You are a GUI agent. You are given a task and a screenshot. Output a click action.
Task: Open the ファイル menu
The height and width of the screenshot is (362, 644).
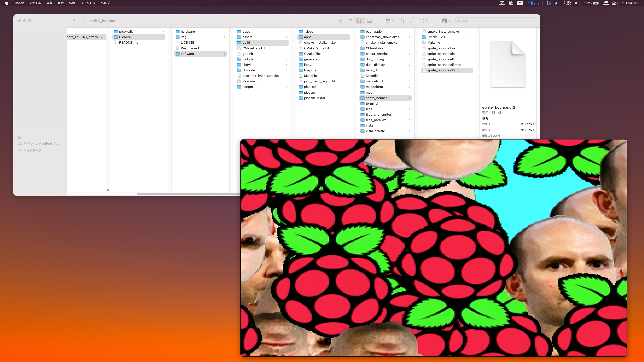[35, 3]
